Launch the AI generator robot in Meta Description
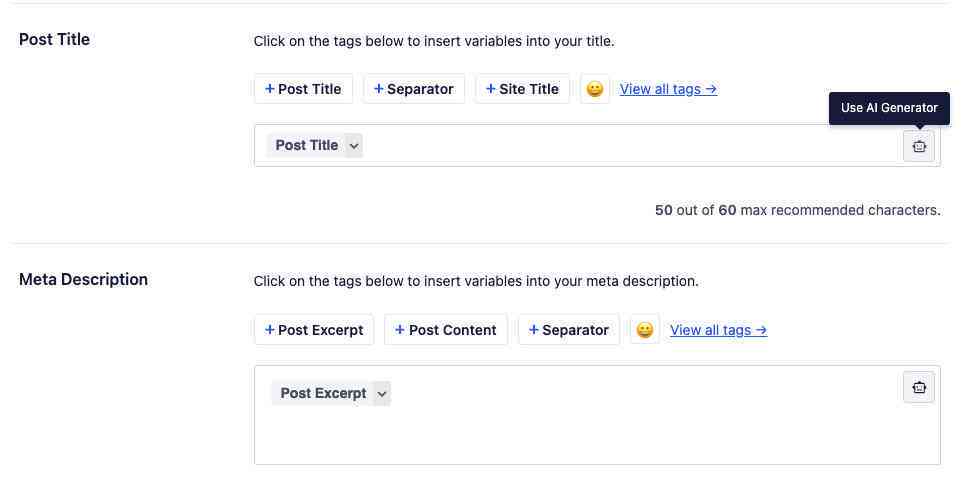Screen dimensions: 965x487 919,387
